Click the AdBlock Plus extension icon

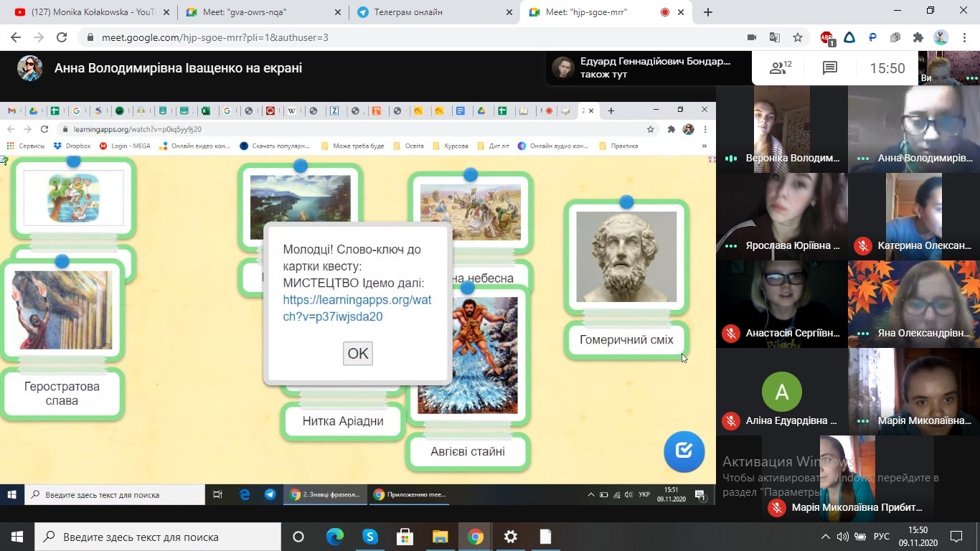827,38
